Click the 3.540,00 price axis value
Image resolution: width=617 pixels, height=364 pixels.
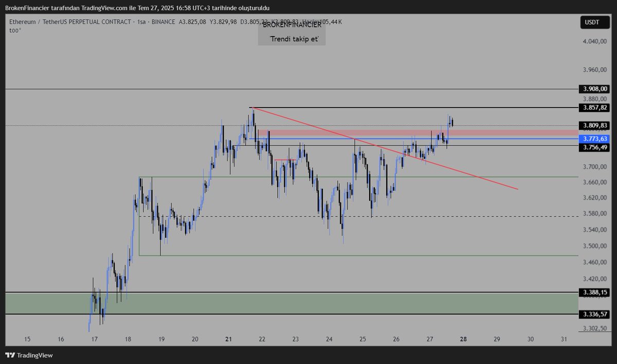point(595,230)
